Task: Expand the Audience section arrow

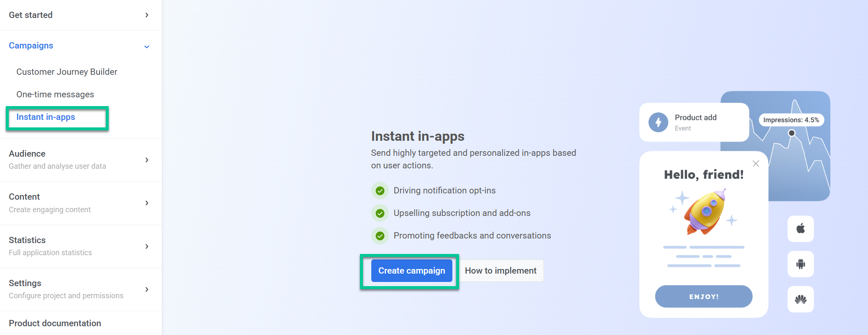Action: pyautogui.click(x=147, y=160)
